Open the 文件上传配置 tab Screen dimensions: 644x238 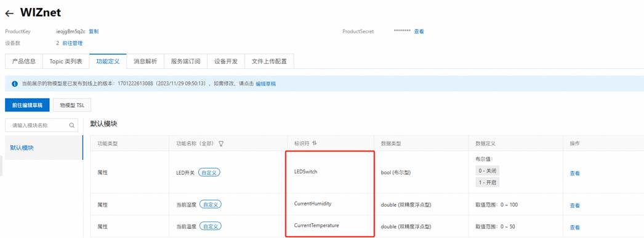tap(269, 61)
